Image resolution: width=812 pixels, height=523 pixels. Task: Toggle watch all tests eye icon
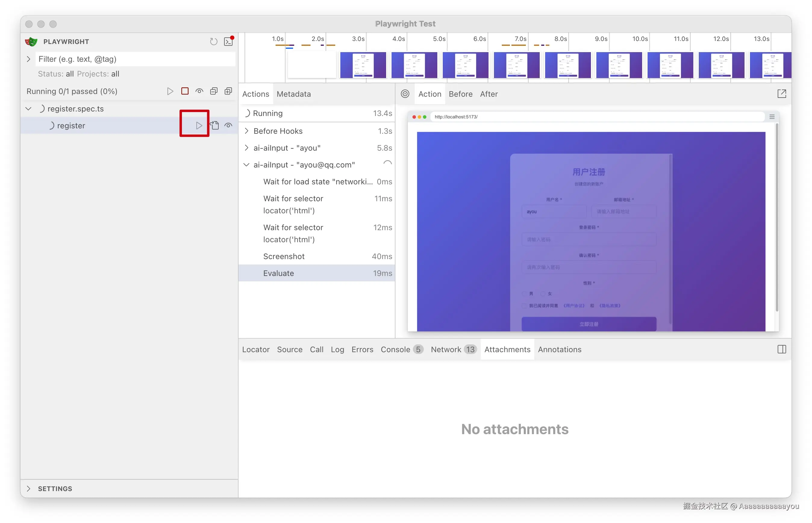pyautogui.click(x=199, y=91)
